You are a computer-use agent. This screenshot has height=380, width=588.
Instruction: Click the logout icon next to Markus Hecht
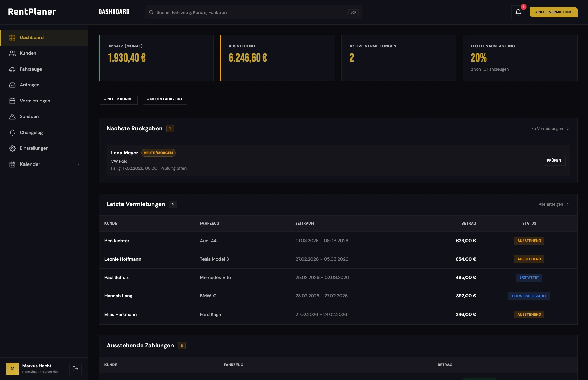tap(75, 368)
